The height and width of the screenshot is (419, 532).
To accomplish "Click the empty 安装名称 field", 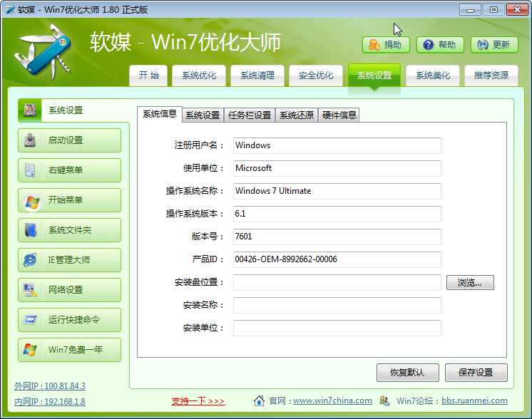I will pyautogui.click(x=337, y=305).
